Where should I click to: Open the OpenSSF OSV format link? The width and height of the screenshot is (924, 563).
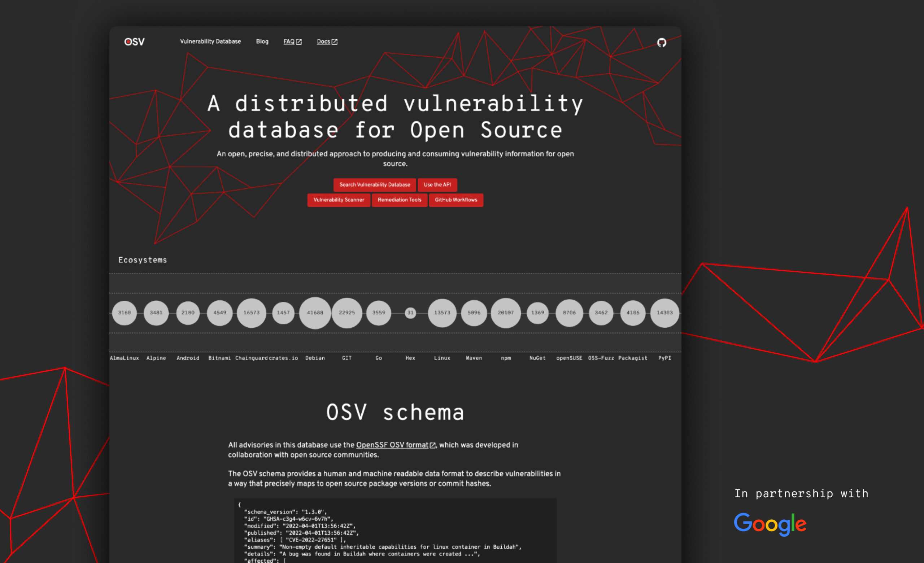pyautogui.click(x=392, y=445)
